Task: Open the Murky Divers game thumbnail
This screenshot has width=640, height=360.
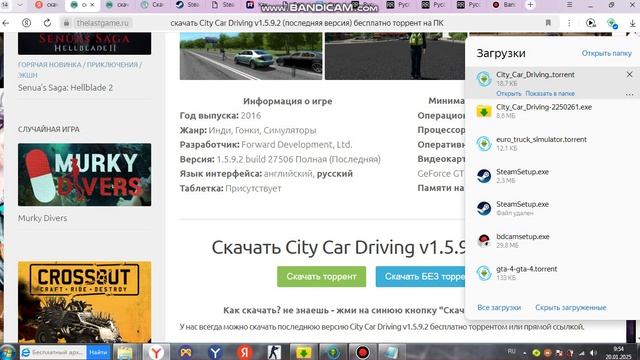Action: (x=84, y=174)
